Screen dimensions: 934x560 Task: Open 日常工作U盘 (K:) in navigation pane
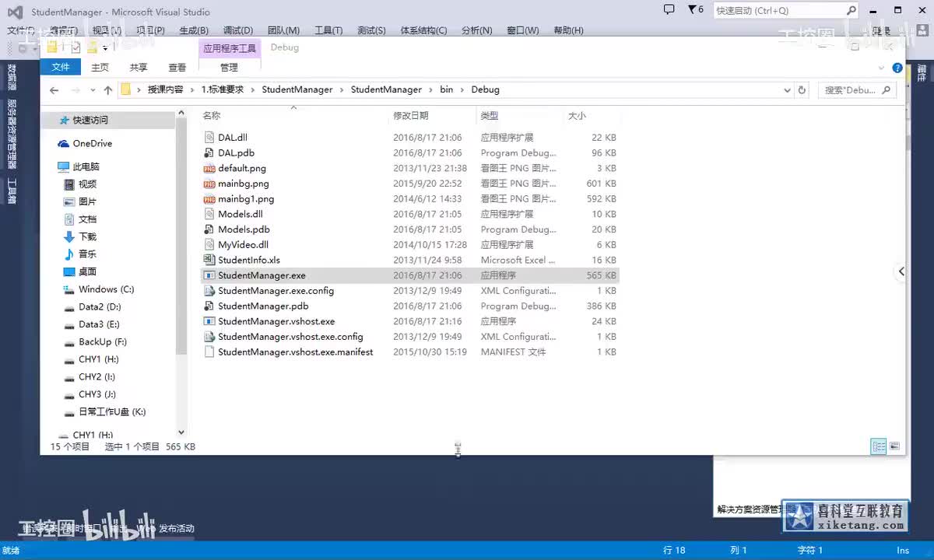click(x=112, y=412)
